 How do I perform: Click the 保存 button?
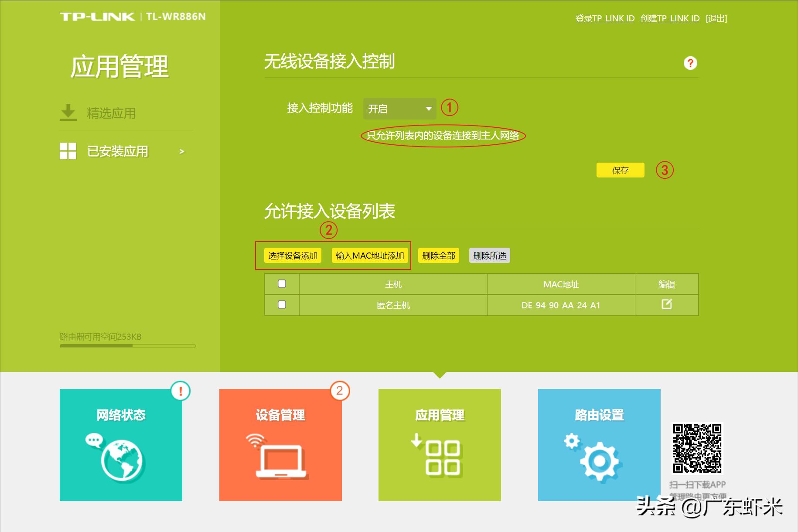coord(620,170)
